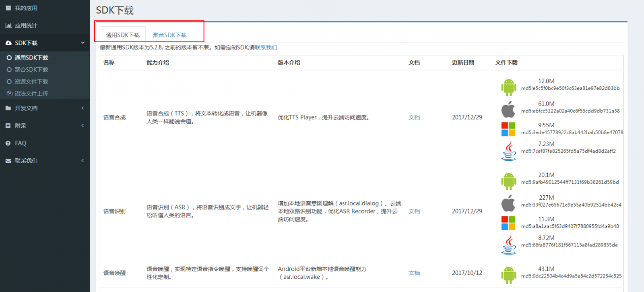Download the Java SDK for 语音识别
This screenshot has height=292, width=644.
pos(508,244)
